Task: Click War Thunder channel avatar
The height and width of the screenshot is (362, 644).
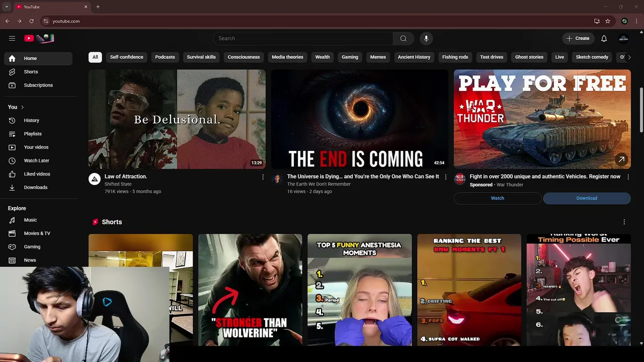Action: coord(460,179)
